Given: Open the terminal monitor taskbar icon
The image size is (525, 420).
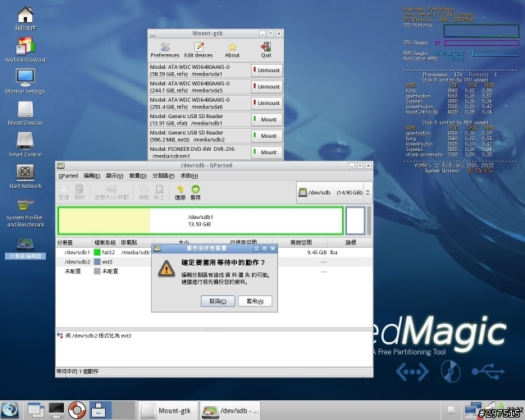Looking at the screenshot, I should pos(57,410).
